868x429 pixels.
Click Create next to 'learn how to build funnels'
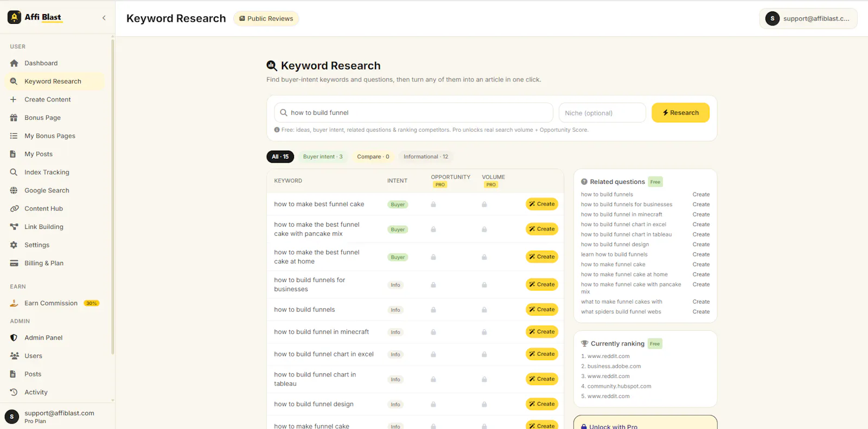pos(701,254)
